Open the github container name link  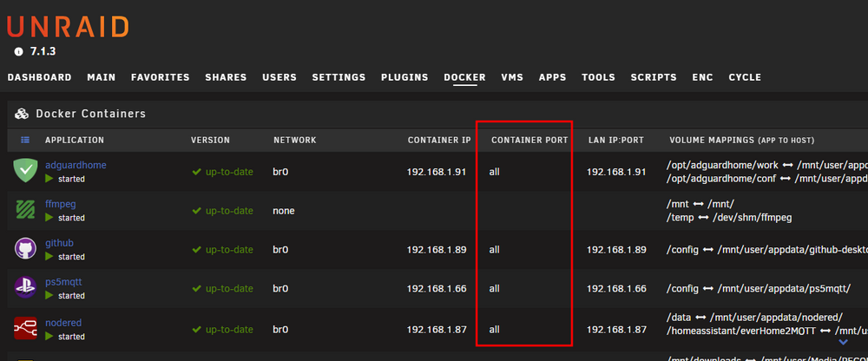click(x=59, y=243)
